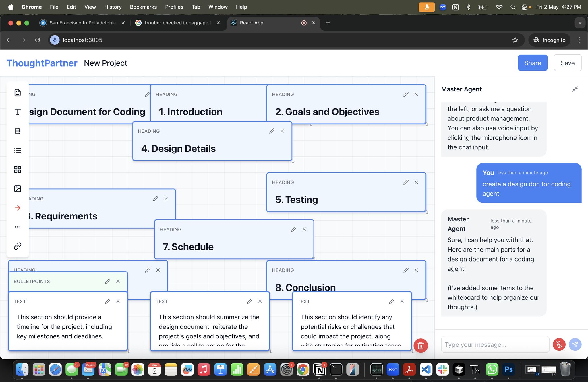
Task: Edit the 5. Testing heading card
Action: (406, 182)
